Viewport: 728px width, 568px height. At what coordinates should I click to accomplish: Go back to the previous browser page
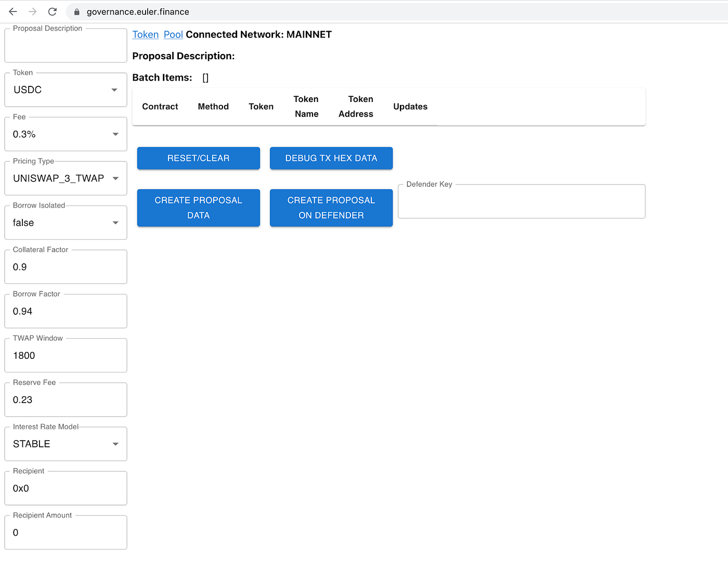(x=13, y=11)
